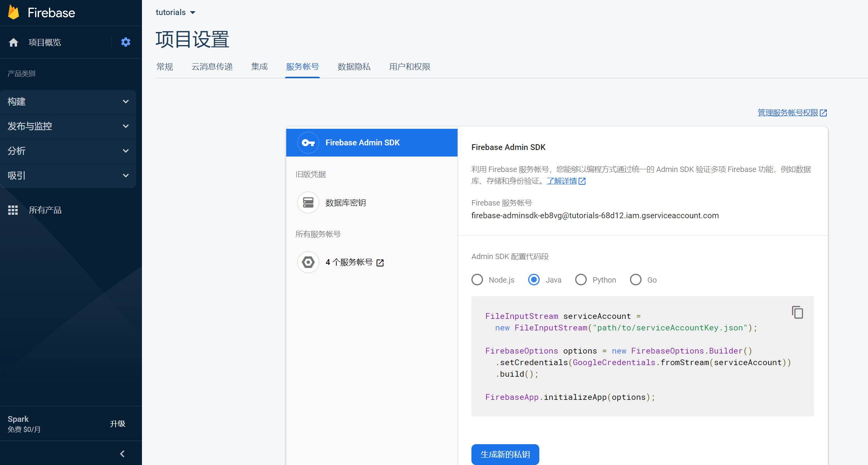Switch to the 云消息传递 tab
This screenshot has height=465, width=868.
tap(212, 67)
